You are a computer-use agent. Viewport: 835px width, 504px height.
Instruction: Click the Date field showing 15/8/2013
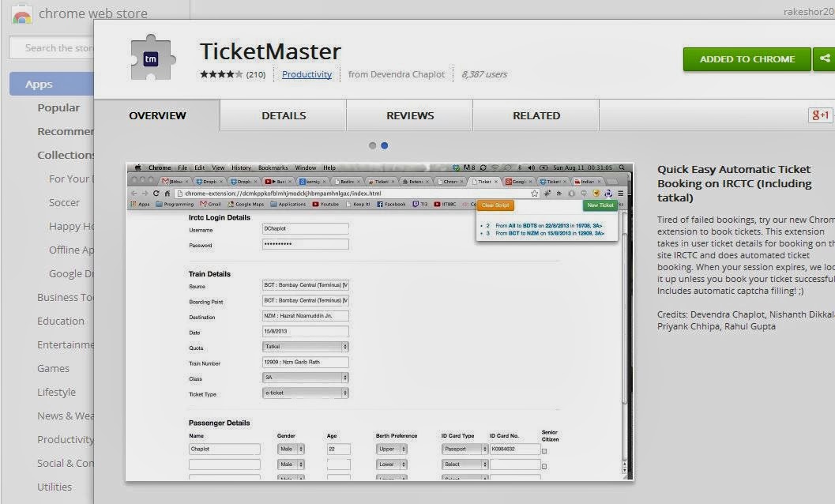306,331
